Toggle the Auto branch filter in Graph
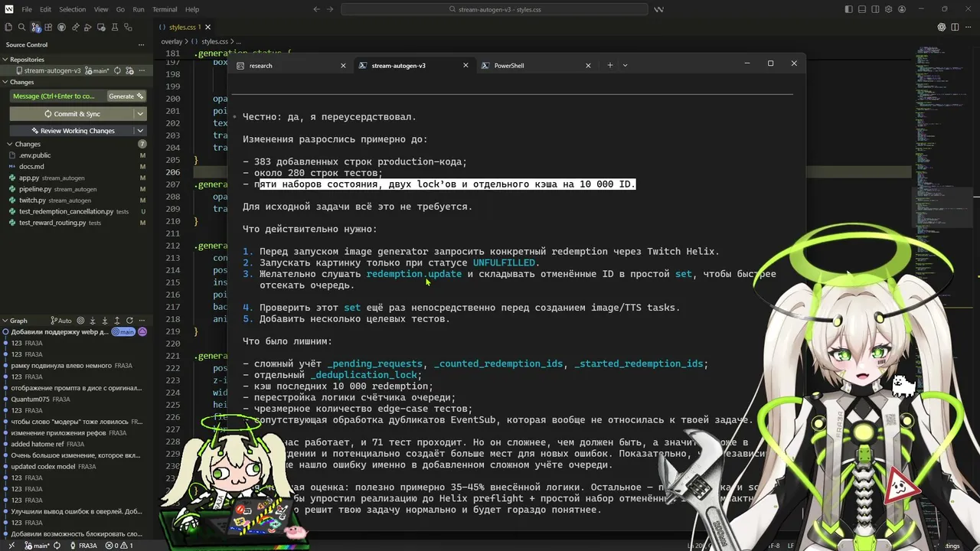The image size is (980, 551). (x=60, y=321)
